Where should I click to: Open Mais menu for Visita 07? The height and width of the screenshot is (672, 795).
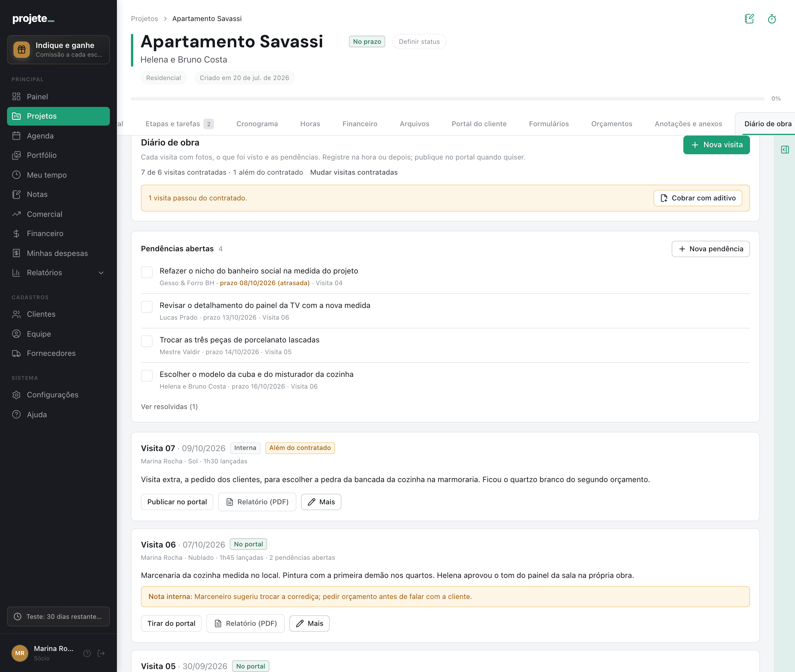[x=321, y=502]
